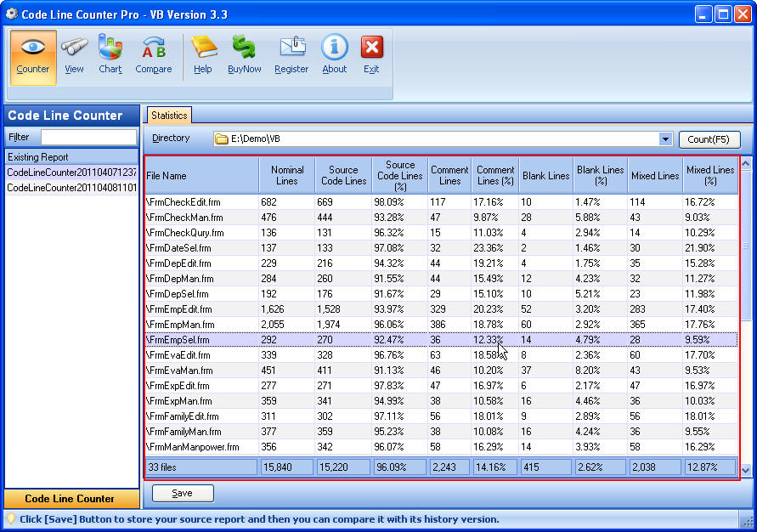Select the \FrmFamilyEdit.frm row
The height and width of the screenshot is (532, 757).
click(x=441, y=416)
